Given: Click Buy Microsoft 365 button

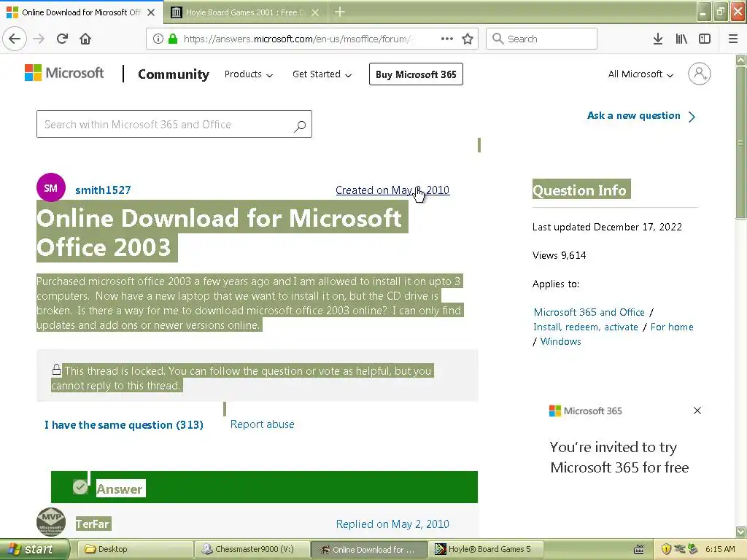Looking at the screenshot, I should (415, 74).
